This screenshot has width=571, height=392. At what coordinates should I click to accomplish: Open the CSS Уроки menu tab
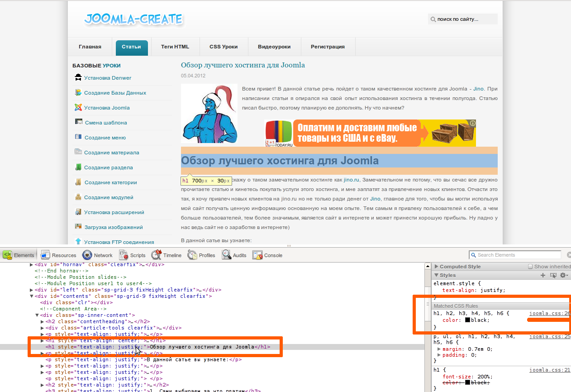[x=224, y=47]
